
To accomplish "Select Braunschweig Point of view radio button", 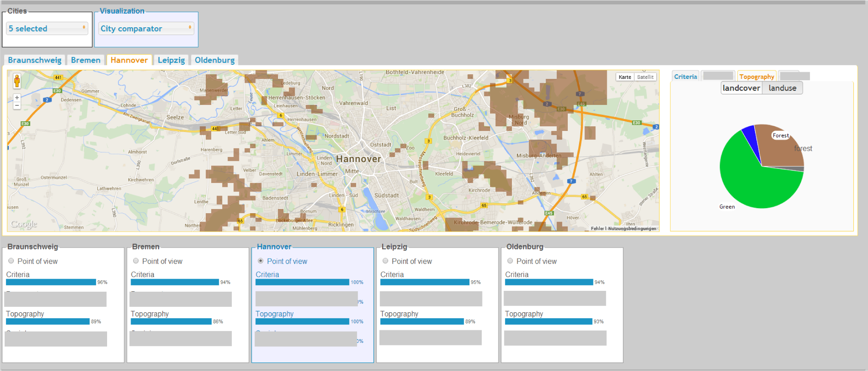I will [11, 261].
